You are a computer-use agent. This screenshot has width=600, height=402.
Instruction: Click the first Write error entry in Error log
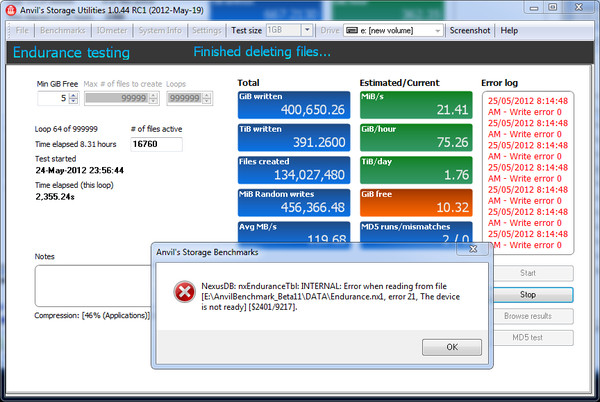pyautogui.click(x=528, y=106)
